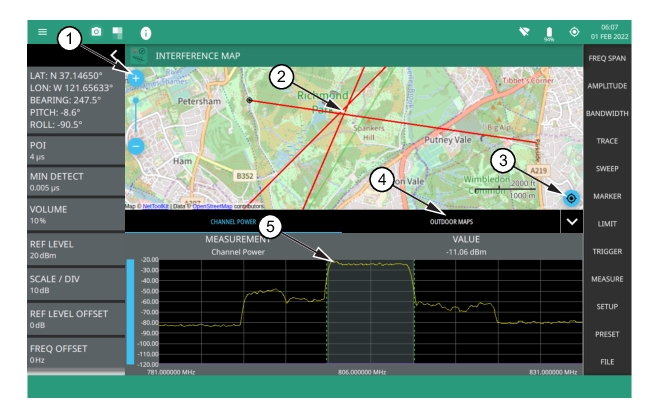Switch to the Outdoor Maps tab
This screenshot has height=405, width=654.
click(450, 221)
